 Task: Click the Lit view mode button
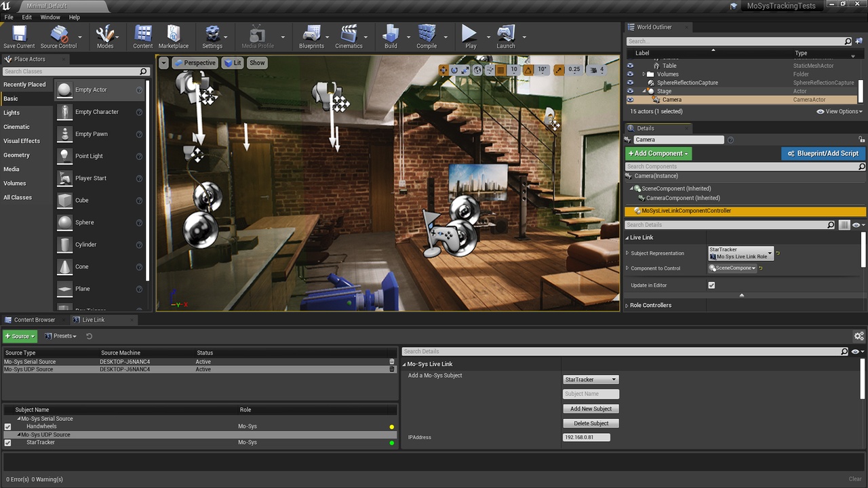[x=233, y=63]
